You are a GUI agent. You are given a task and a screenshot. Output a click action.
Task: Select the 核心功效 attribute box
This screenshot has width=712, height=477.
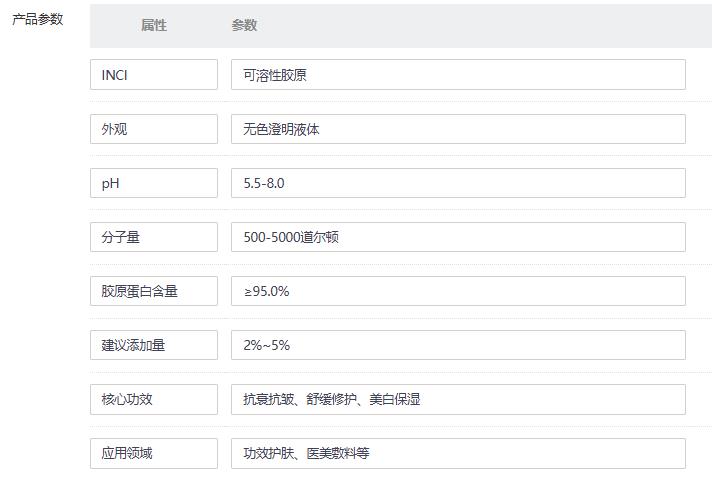click(153, 399)
